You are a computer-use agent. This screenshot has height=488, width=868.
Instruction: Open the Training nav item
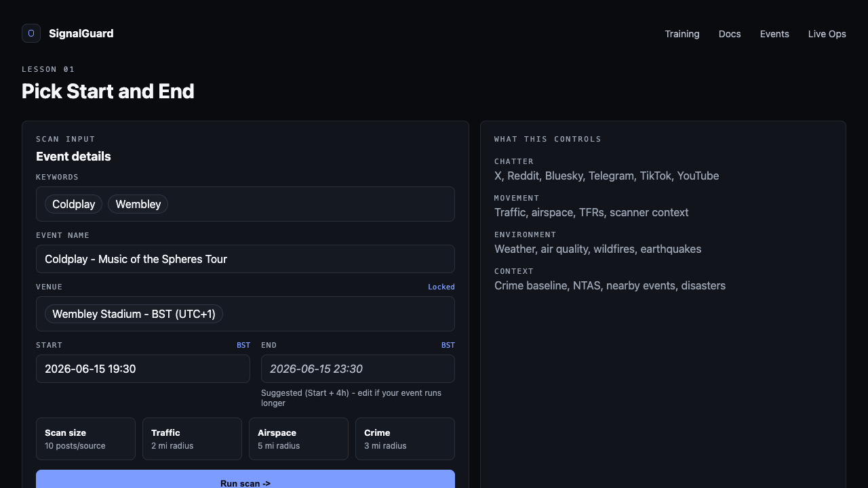pos(682,34)
